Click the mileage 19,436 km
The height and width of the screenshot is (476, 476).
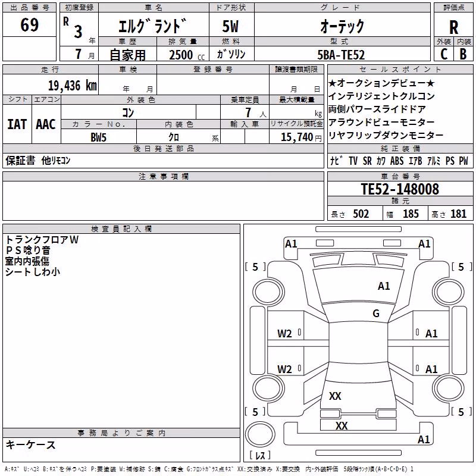click(x=72, y=86)
